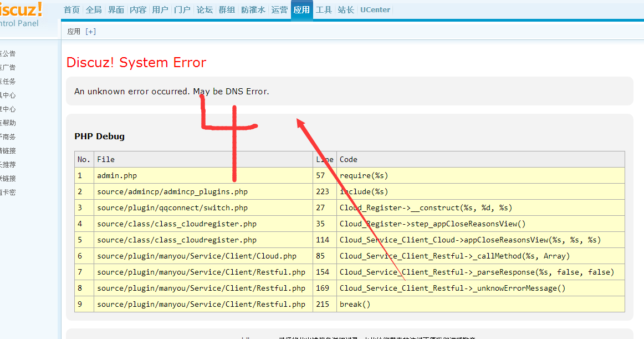This screenshot has height=339, width=644.
Task: Switch to the 全局 tab
Action: tap(94, 10)
